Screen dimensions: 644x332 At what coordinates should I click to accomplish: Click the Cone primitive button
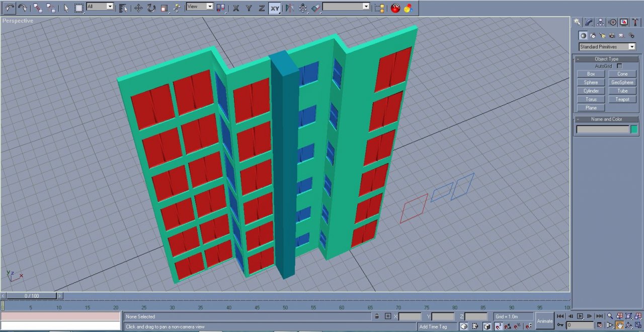click(622, 74)
